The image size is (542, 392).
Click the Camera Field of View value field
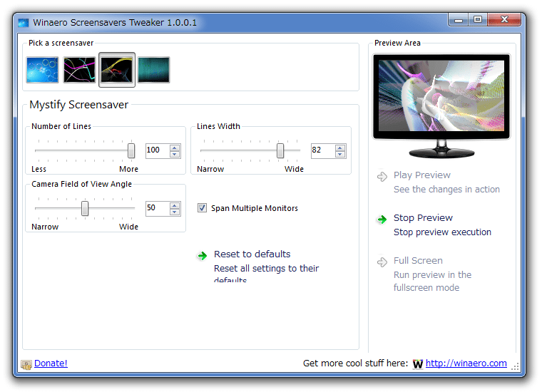click(158, 208)
